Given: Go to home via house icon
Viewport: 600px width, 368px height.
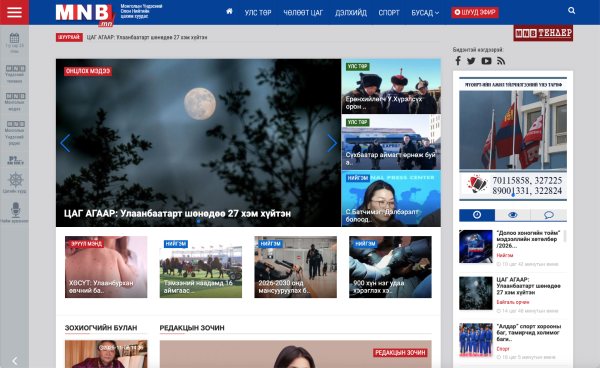Looking at the screenshot, I should (229, 12).
